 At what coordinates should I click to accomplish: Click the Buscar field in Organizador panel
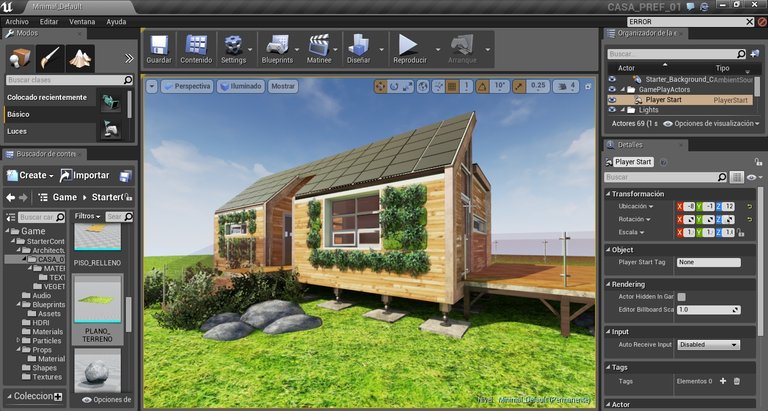pos(676,54)
